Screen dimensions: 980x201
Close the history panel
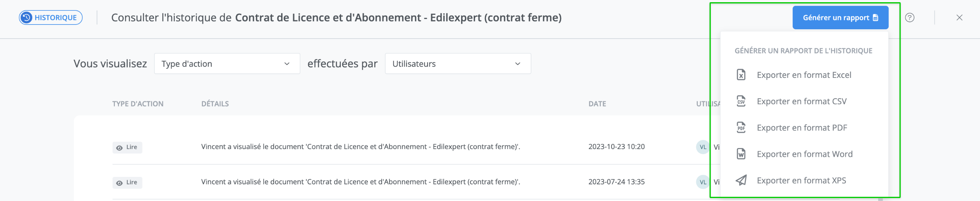click(x=959, y=17)
